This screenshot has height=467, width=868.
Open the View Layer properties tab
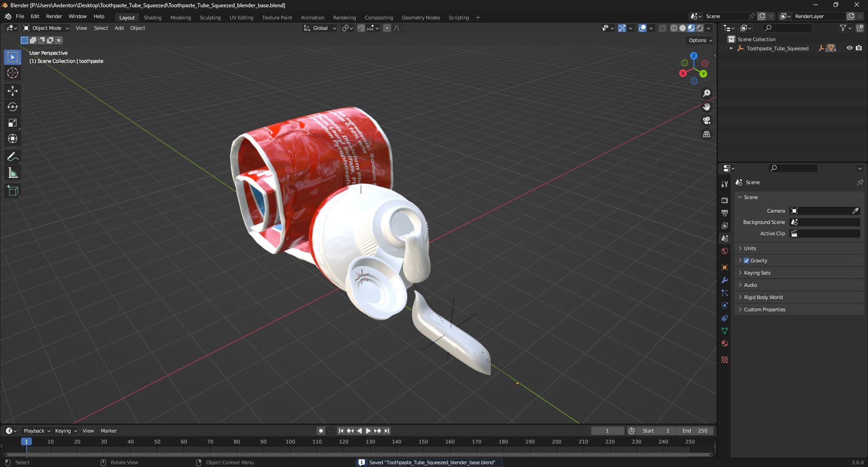tap(725, 225)
